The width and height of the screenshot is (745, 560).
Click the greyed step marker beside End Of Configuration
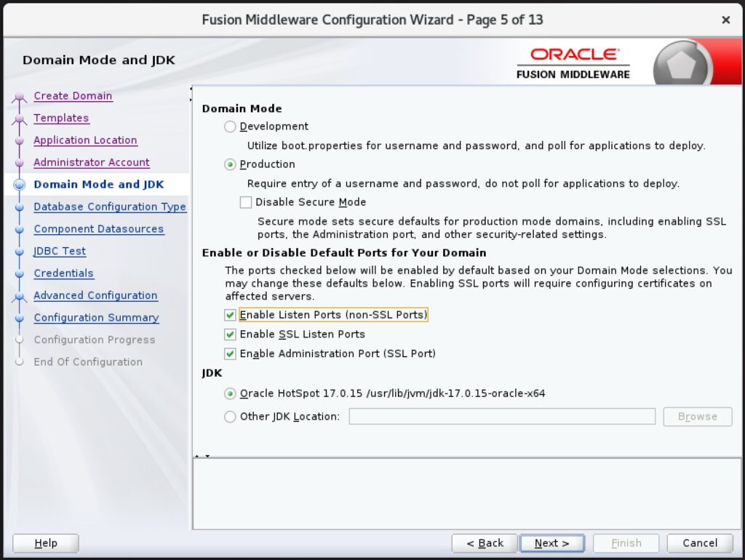tap(20, 362)
